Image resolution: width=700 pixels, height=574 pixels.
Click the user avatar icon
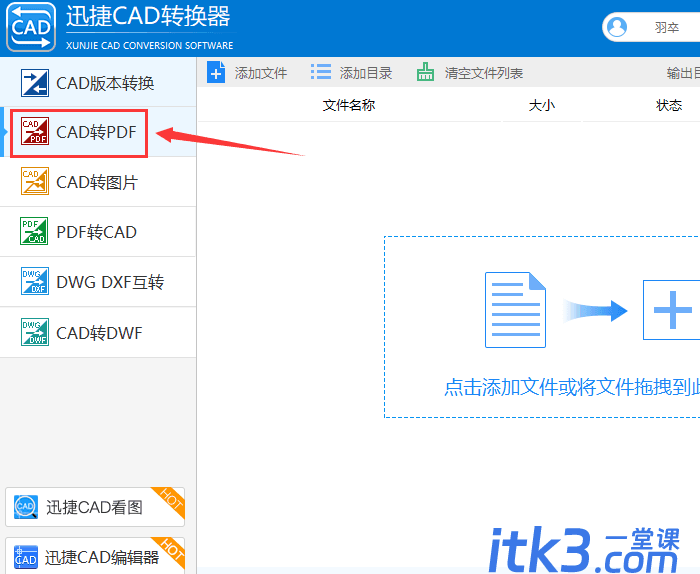click(x=617, y=27)
